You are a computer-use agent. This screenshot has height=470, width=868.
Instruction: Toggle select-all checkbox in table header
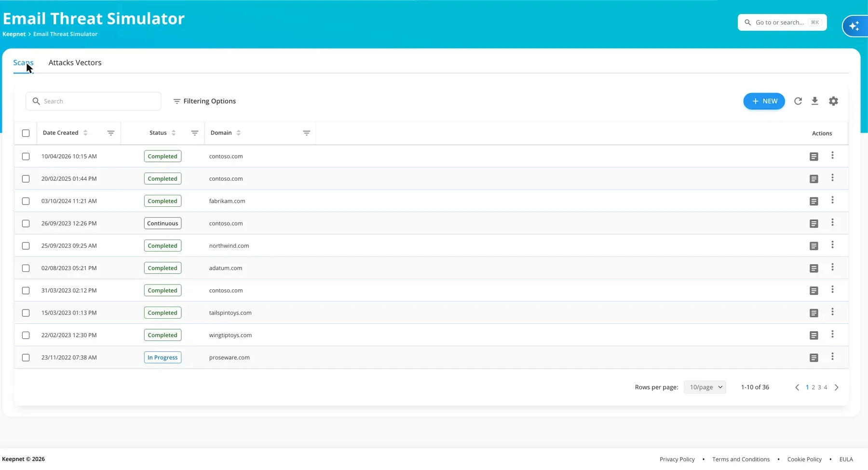(x=26, y=133)
